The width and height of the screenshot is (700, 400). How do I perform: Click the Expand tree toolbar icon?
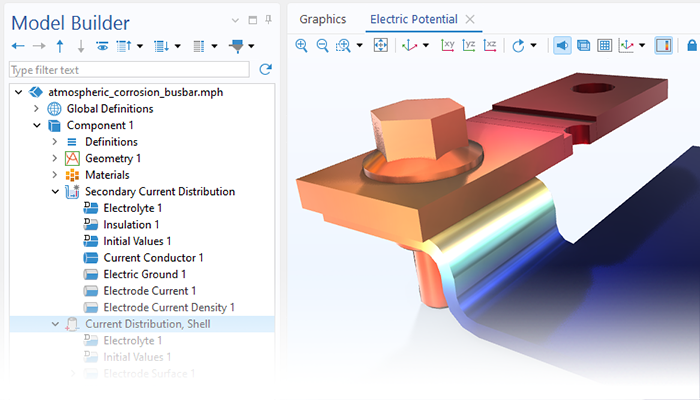click(161, 46)
